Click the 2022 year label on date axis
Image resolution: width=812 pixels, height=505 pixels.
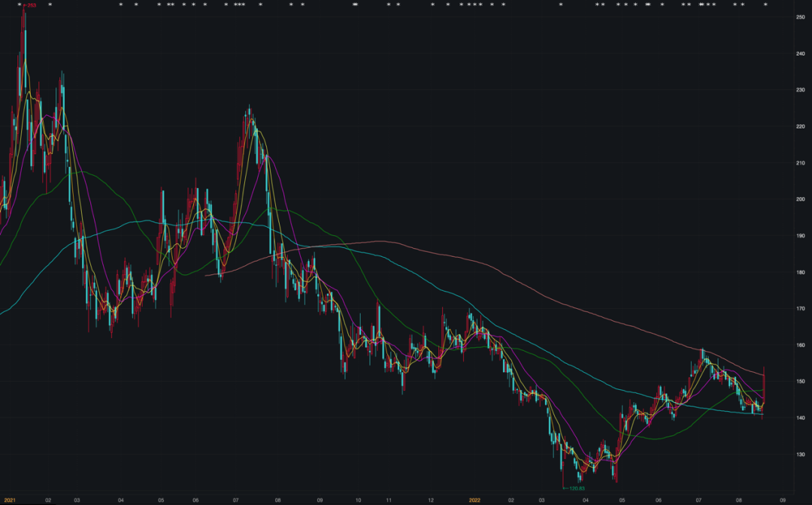coord(474,499)
